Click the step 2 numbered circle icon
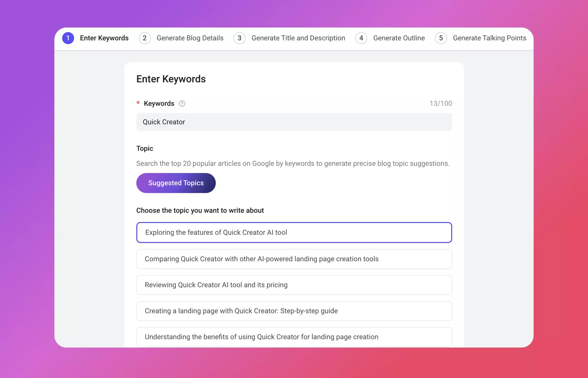Image resolution: width=588 pixels, height=378 pixels. click(145, 38)
